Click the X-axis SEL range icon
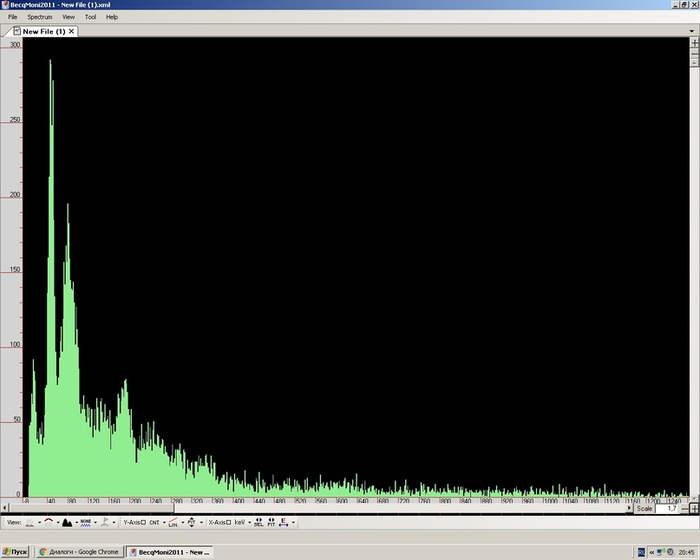 [259, 522]
